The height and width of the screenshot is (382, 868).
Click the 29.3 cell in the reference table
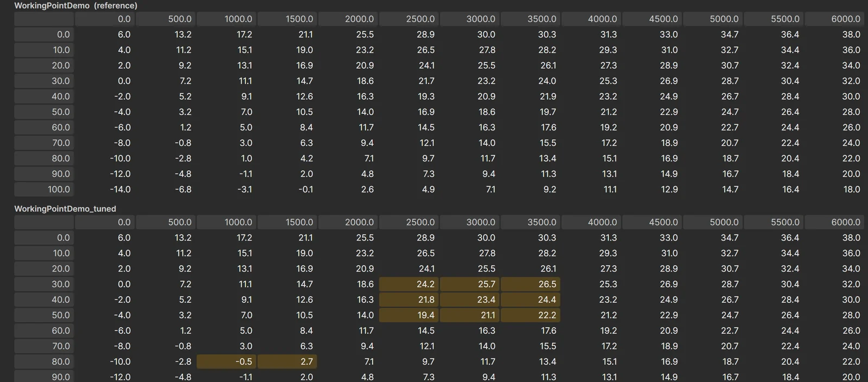coord(591,50)
